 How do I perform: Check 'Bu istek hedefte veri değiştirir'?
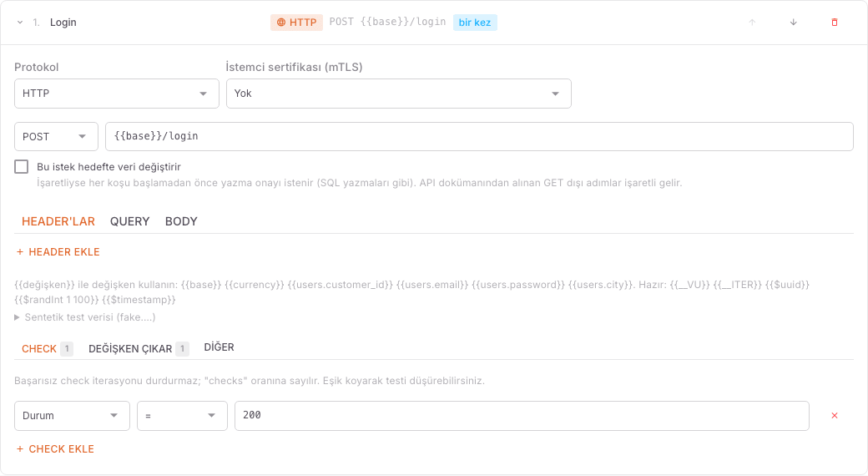[21, 167]
